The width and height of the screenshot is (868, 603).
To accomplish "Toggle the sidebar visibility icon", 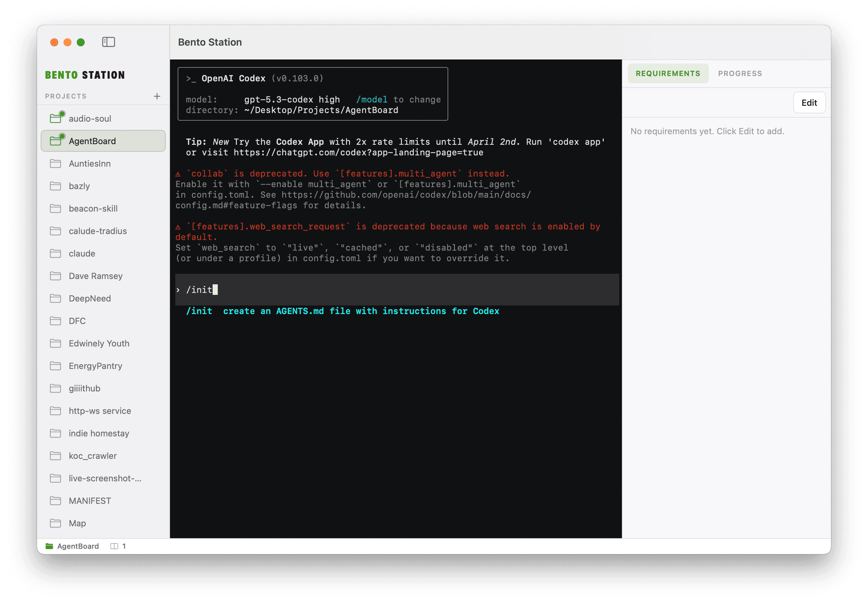I will point(109,42).
